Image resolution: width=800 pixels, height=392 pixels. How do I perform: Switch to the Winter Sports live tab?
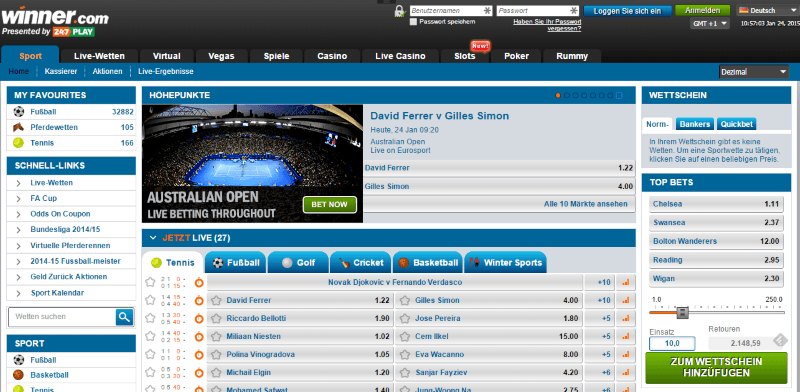505,263
